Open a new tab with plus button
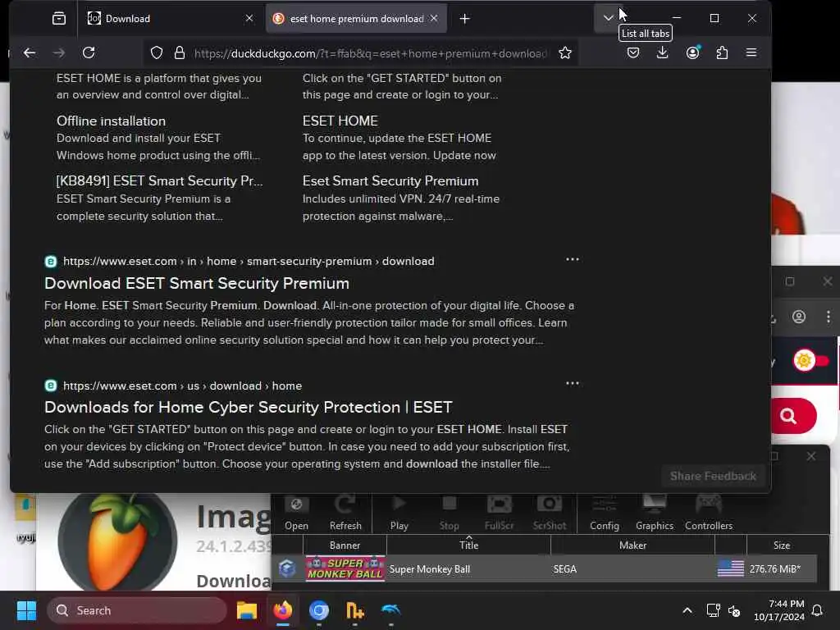The height and width of the screenshot is (630, 840). [x=464, y=19]
